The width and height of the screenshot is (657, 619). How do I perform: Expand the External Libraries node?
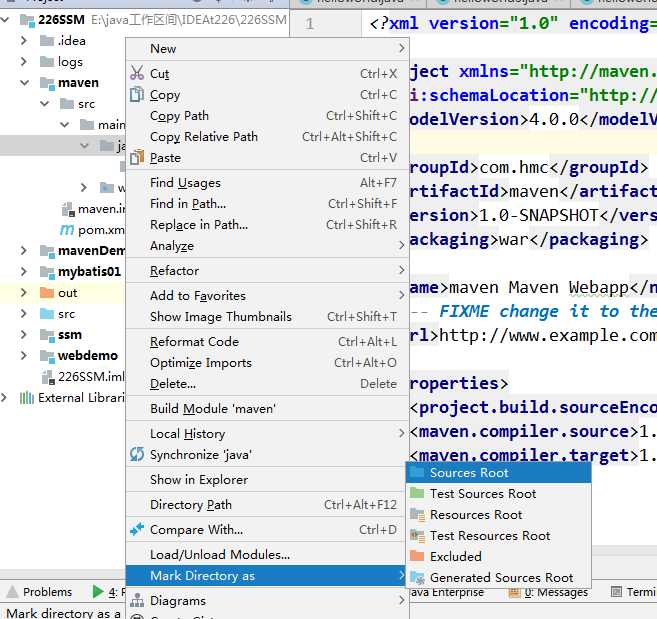5,397
